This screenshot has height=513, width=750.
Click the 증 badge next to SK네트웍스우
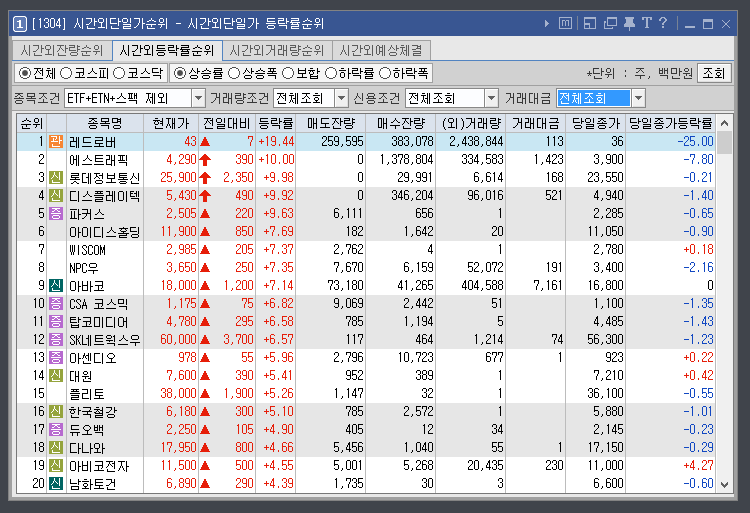click(x=56, y=340)
